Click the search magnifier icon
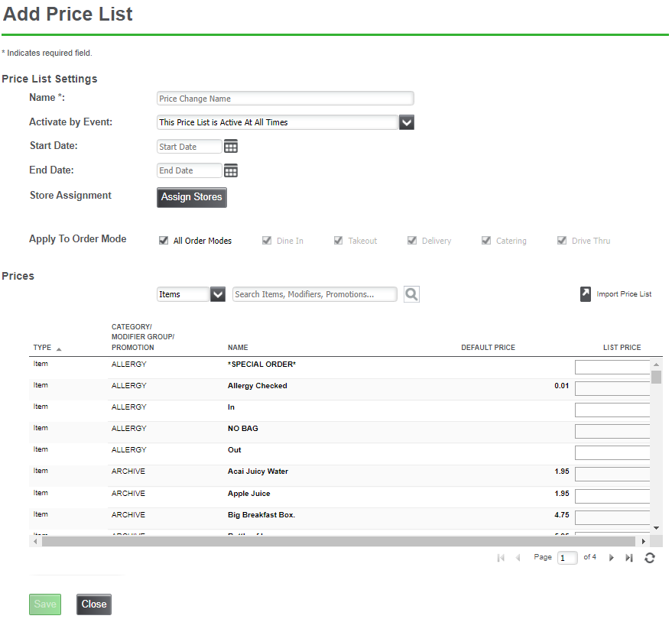The height and width of the screenshot is (619, 672). pos(411,294)
